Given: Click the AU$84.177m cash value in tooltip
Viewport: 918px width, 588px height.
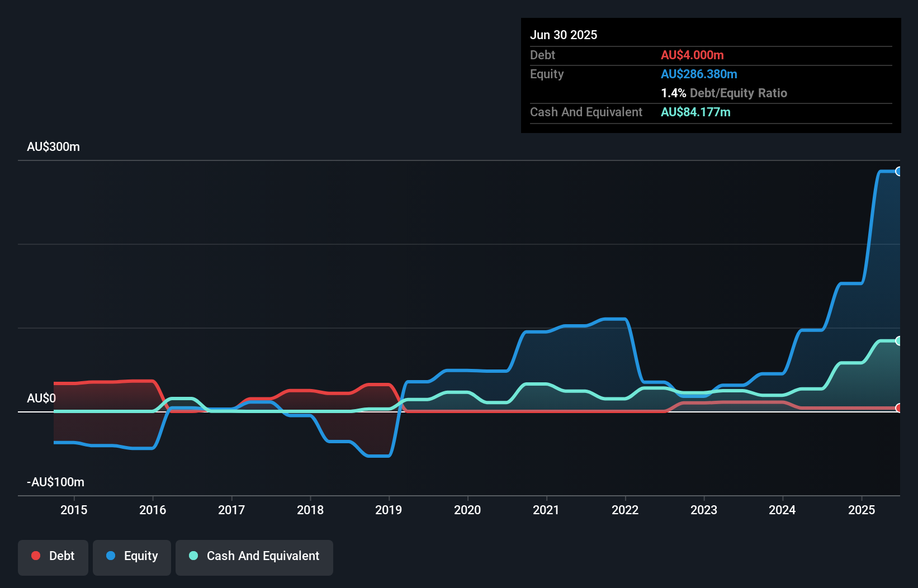Looking at the screenshot, I should pos(695,112).
